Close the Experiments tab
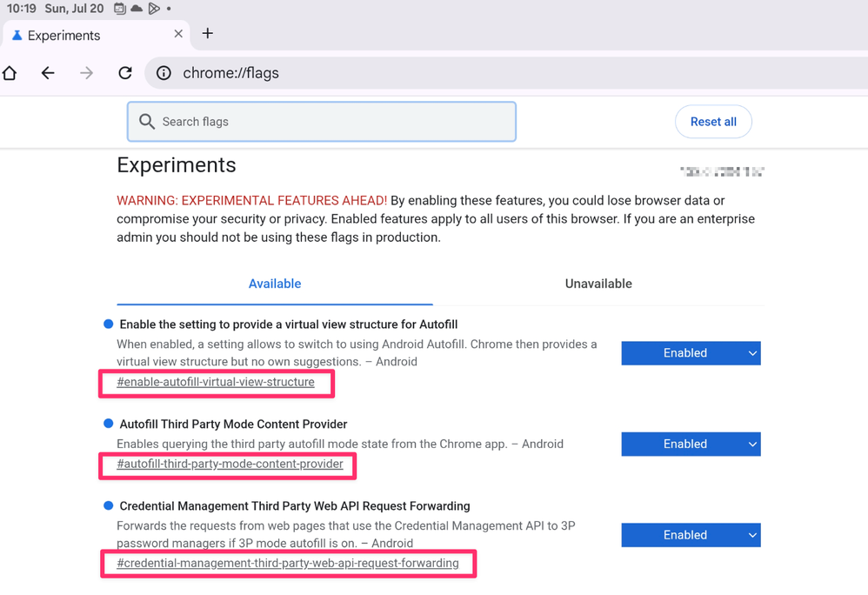Screen dimensions: 868x595 178,34
